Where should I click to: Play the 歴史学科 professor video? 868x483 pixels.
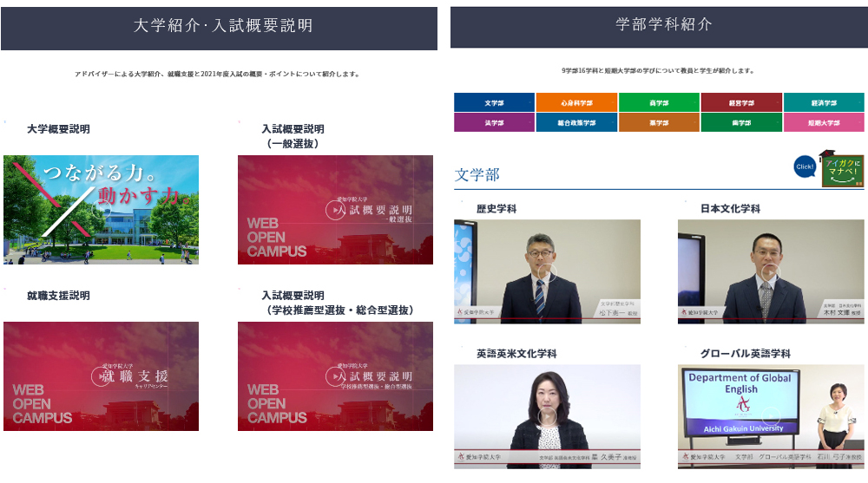(548, 271)
